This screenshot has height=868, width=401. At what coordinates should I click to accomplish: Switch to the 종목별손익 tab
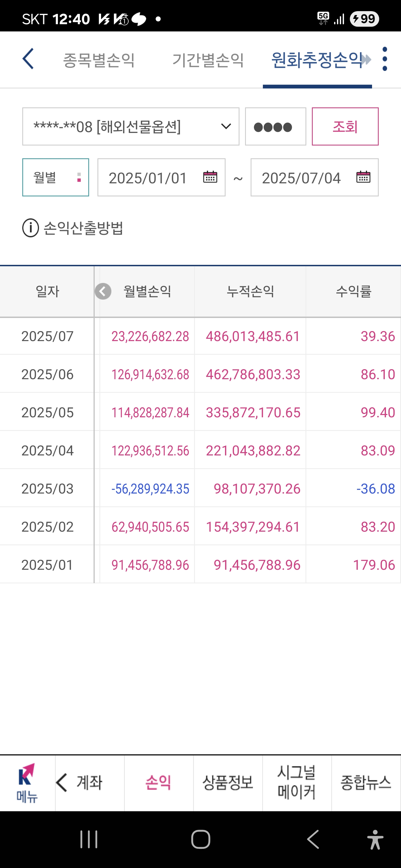99,60
